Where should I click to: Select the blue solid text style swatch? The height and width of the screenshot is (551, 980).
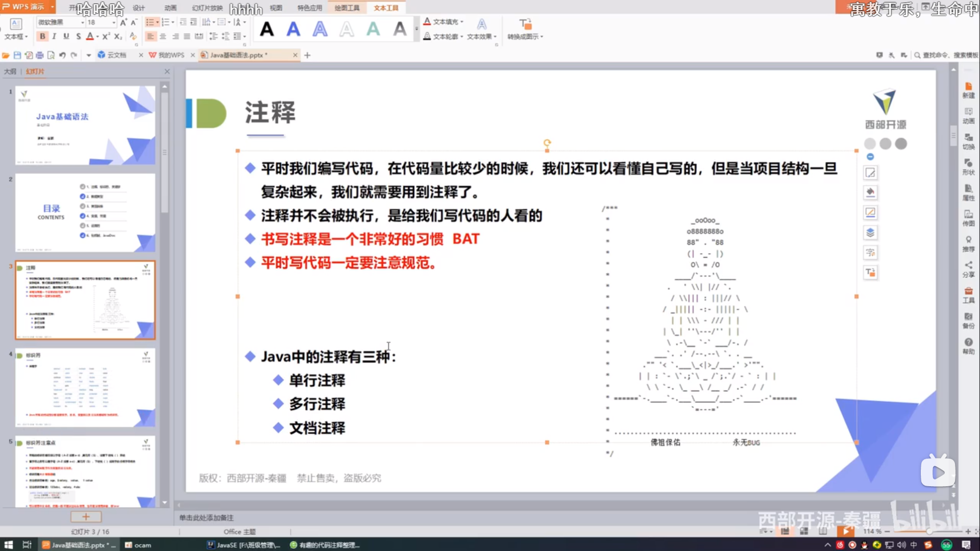[293, 29]
